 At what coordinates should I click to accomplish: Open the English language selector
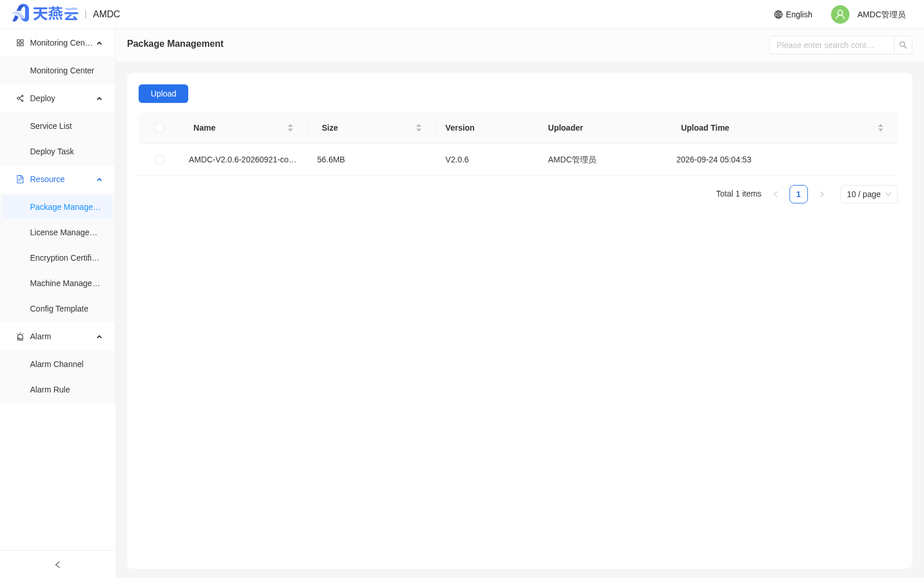click(793, 14)
